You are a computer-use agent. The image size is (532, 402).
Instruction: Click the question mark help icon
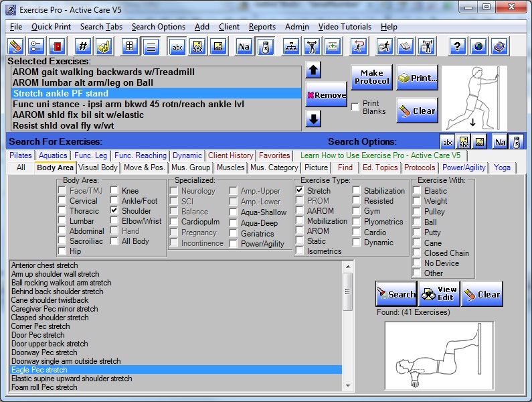pos(457,46)
